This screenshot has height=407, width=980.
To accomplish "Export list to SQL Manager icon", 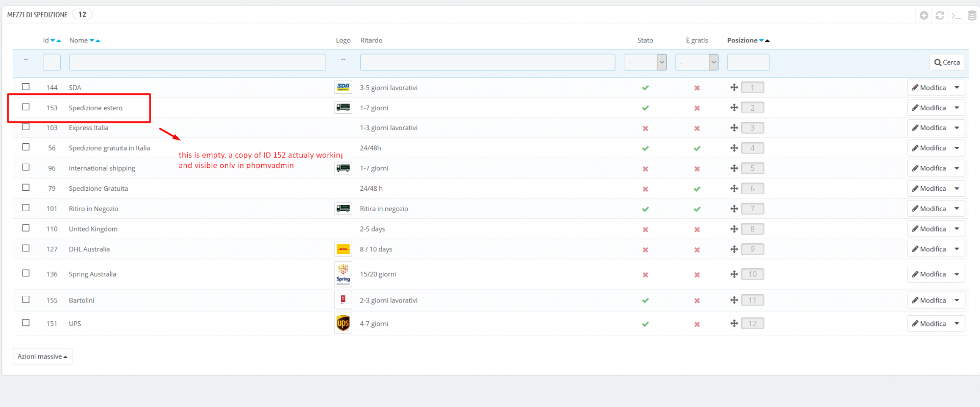I will (x=972, y=15).
